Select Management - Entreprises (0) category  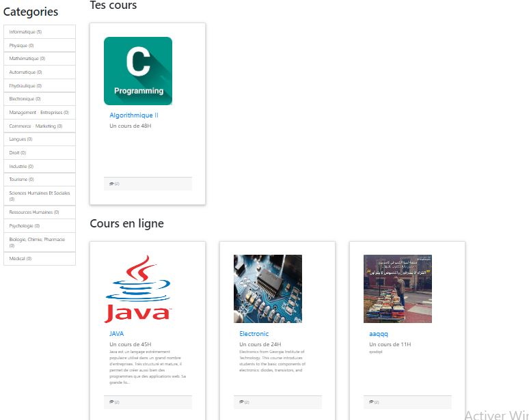tap(40, 112)
